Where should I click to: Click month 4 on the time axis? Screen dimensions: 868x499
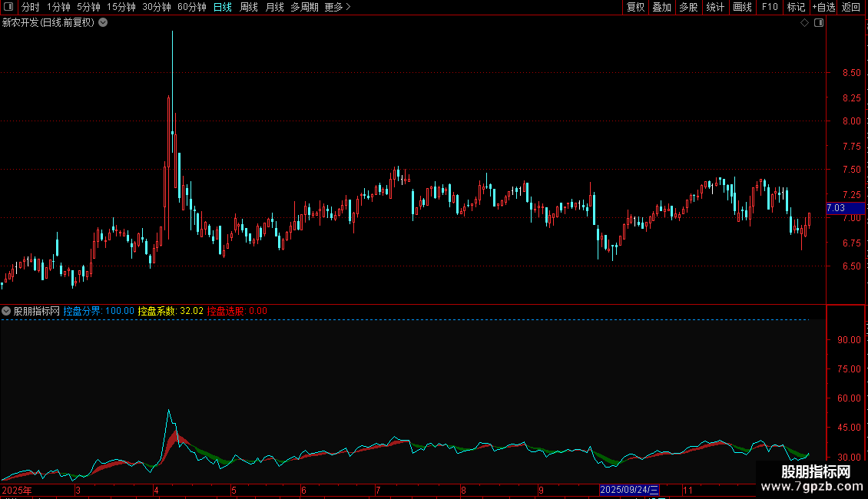[x=156, y=490]
